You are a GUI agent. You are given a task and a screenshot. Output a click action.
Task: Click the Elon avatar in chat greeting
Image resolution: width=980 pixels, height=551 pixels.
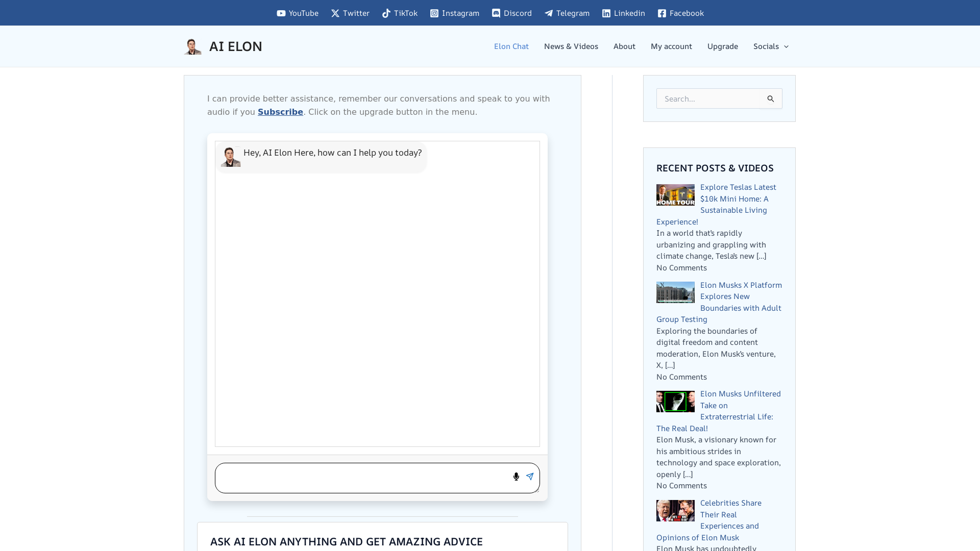[231, 157]
